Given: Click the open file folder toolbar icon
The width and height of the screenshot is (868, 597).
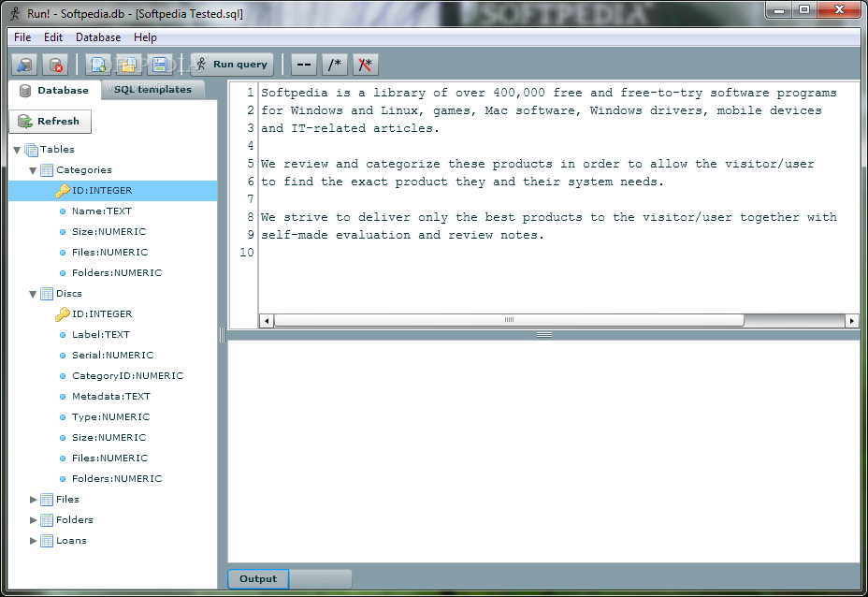Looking at the screenshot, I should pyautogui.click(x=129, y=65).
